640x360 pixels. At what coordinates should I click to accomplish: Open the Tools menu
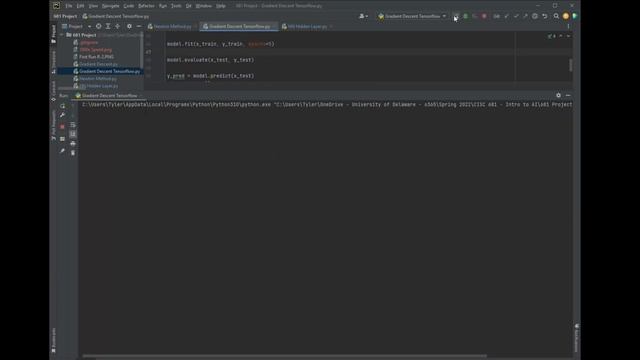[176, 6]
